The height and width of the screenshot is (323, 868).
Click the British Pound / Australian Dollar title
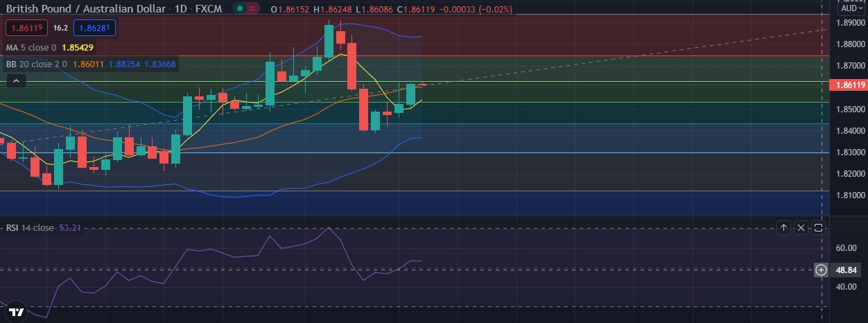pyautogui.click(x=86, y=9)
